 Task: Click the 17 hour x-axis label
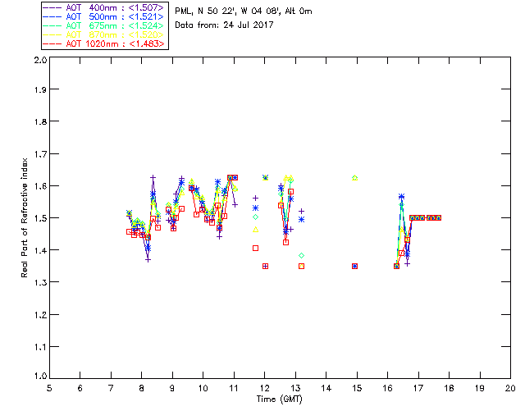click(418, 388)
